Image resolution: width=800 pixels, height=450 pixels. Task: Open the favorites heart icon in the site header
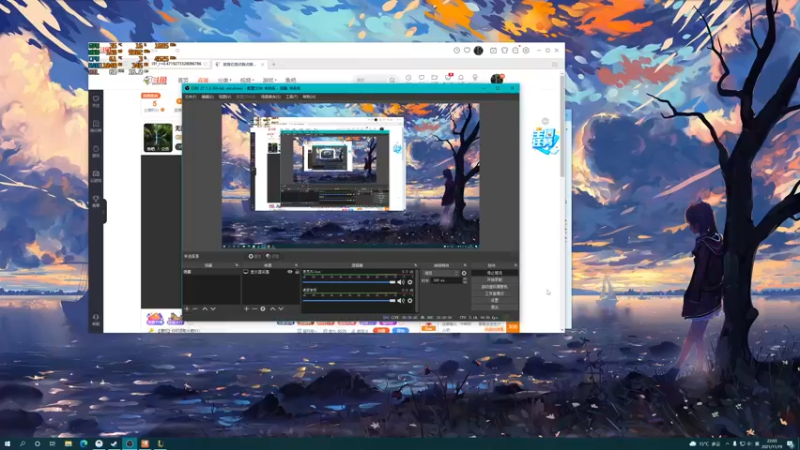point(421,78)
